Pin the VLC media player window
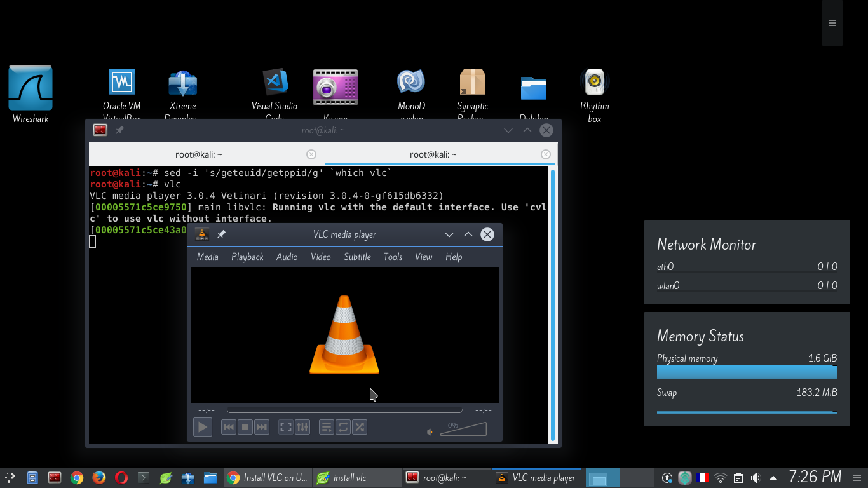868x488 pixels. point(221,234)
